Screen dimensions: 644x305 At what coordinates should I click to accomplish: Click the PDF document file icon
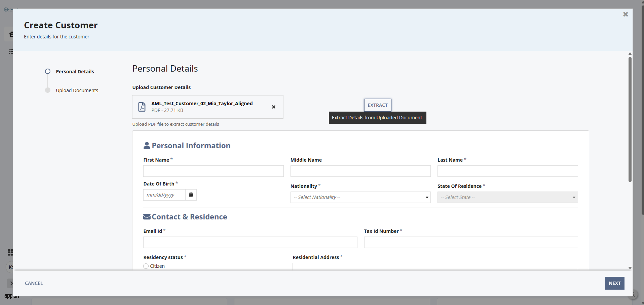pyautogui.click(x=142, y=107)
